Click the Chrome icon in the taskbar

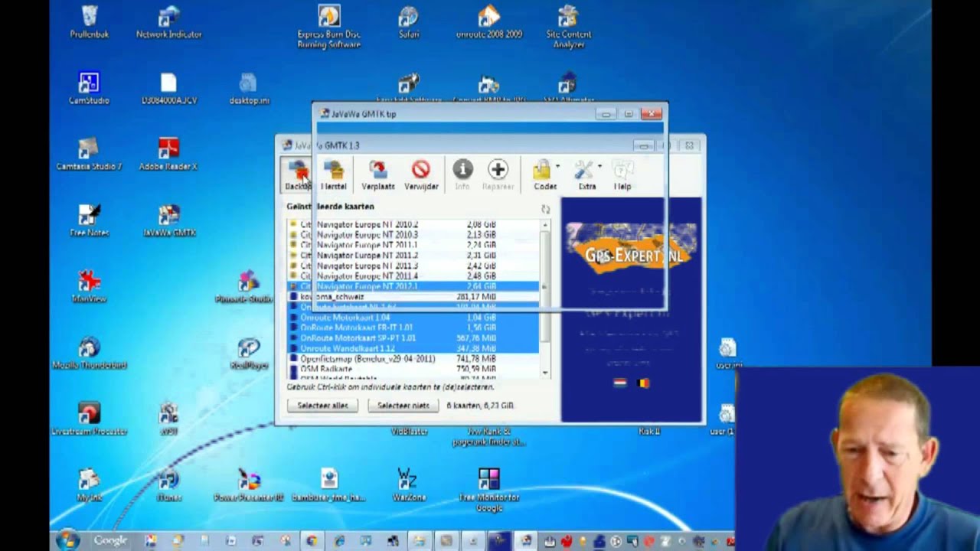coord(312,541)
